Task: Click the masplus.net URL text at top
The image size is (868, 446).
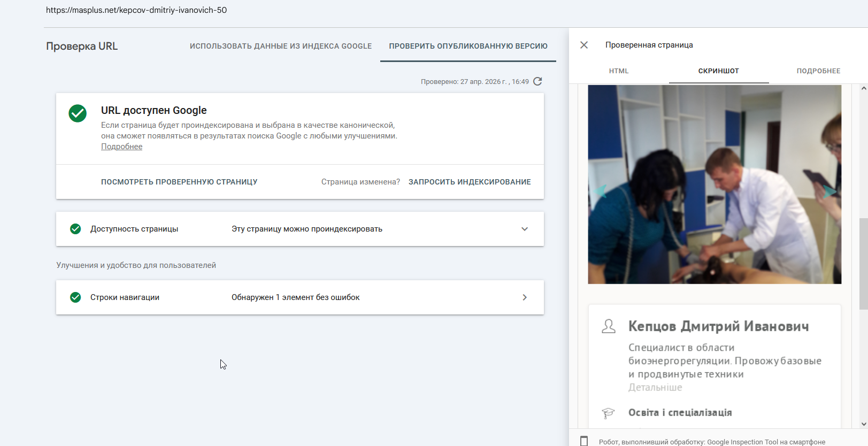Action: pos(136,10)
